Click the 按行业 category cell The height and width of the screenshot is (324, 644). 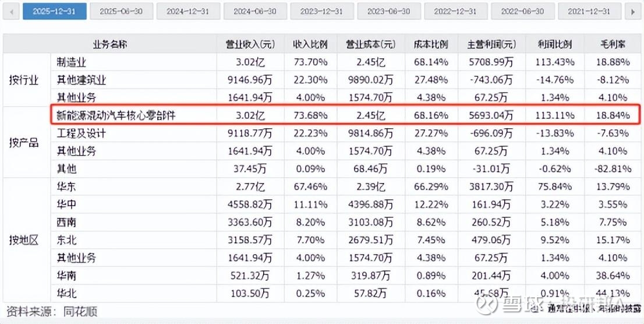tap(24, 80)
